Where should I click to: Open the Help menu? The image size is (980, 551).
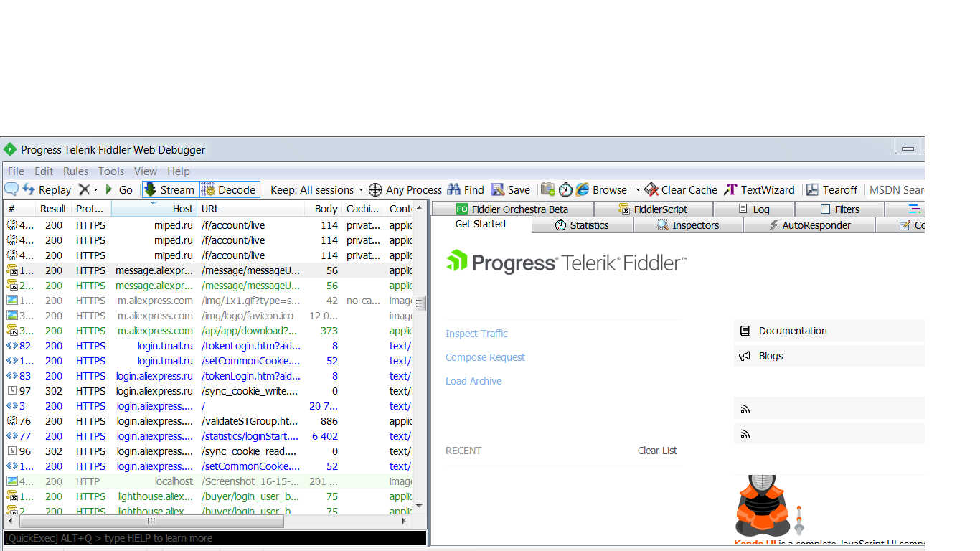[x=179, y=171]
